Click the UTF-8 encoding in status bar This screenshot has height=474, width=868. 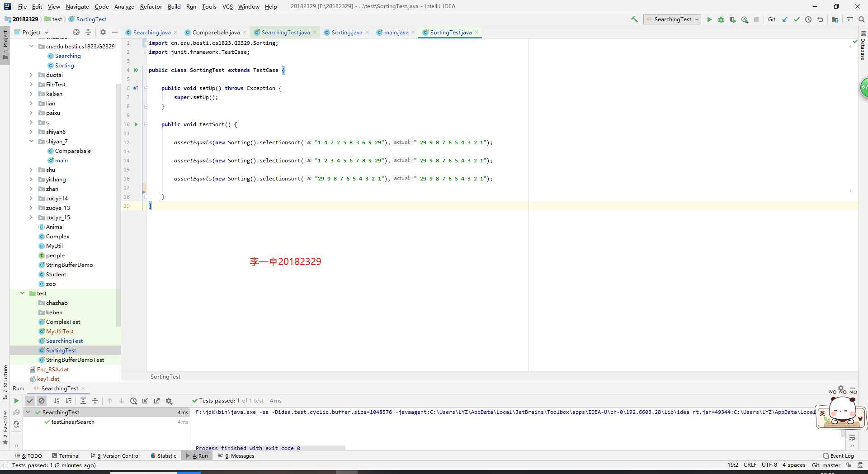tap(769, 465)
